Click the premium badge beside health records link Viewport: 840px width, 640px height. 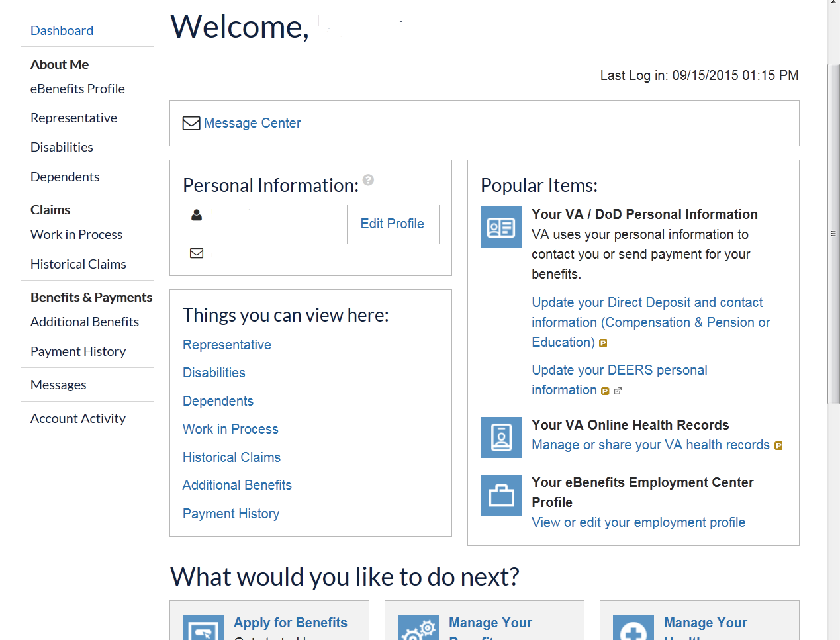pos(778,446)
